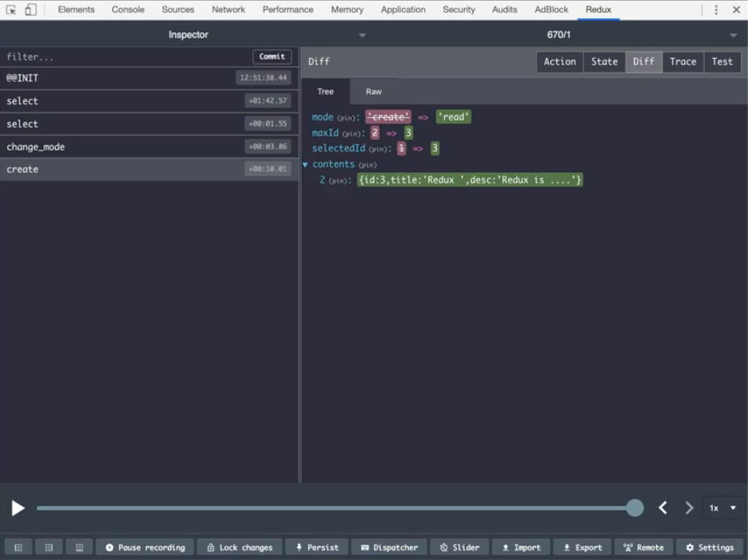The width and height of the screenshot is (748, 560).
Task: Click the Export button
Action: click(582, 547)
